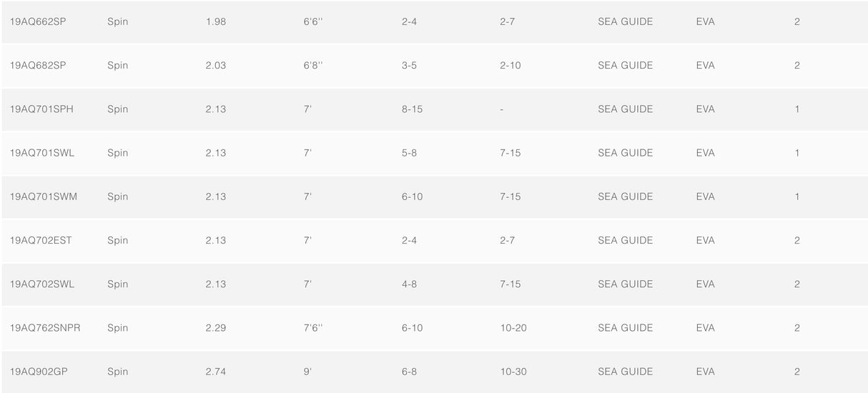
Task: Select the 2.03 length cell
Action: (215, 66)
